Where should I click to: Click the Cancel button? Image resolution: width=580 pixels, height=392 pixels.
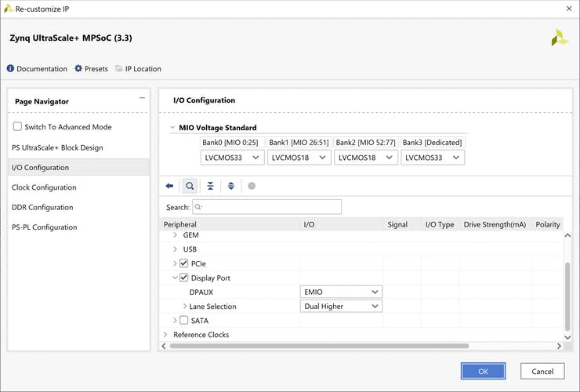tap(542, 371)
